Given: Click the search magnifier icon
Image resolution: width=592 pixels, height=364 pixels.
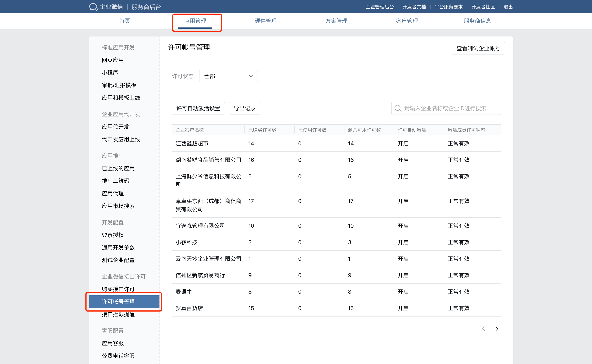Looking at the screenshot, I should [x=398, y=108].
